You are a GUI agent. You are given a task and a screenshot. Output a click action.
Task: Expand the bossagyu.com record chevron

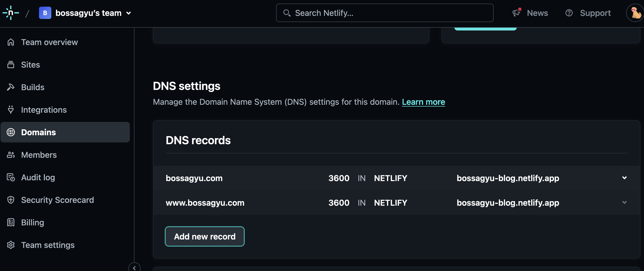(x=625, y=178)
